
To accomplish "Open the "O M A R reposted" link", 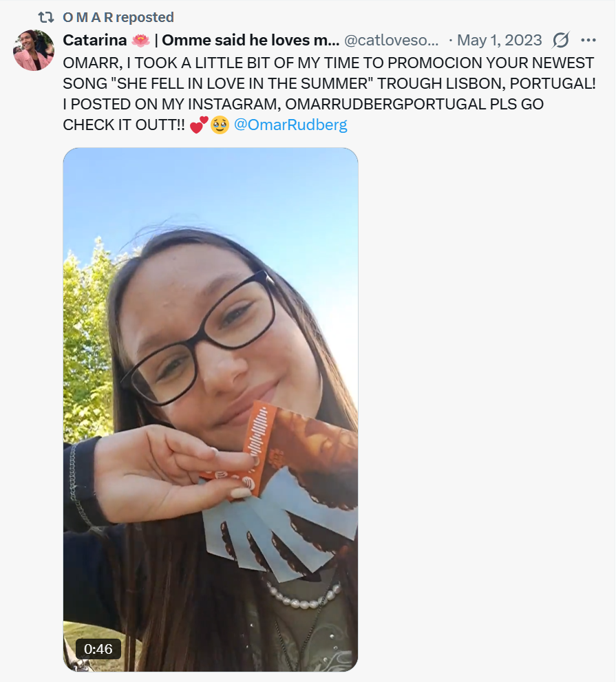I will click(118, 17).
